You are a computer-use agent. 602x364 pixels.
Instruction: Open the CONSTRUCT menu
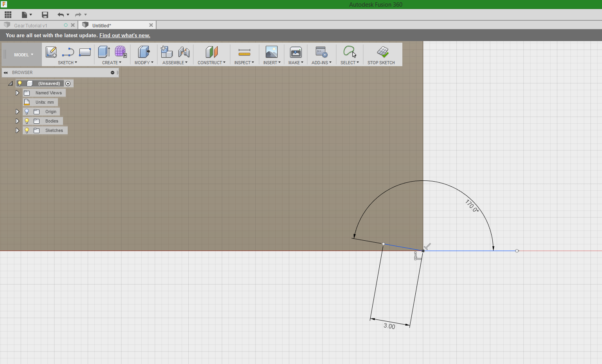click(x=211, y=63)
